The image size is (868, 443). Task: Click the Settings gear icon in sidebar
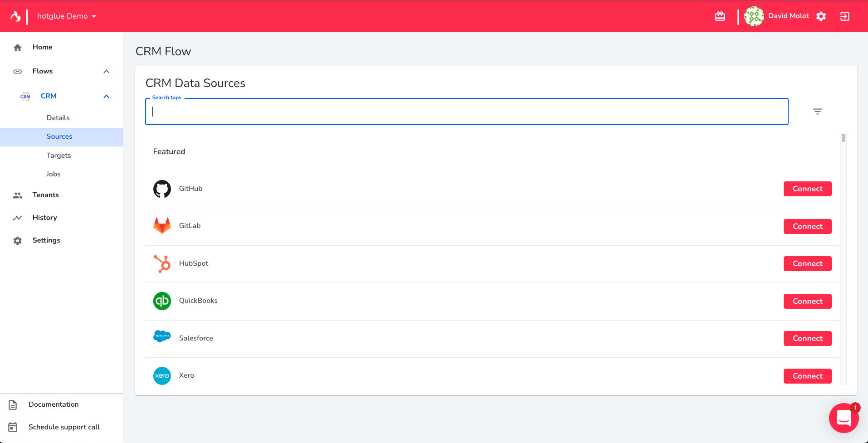coord(18,240)
